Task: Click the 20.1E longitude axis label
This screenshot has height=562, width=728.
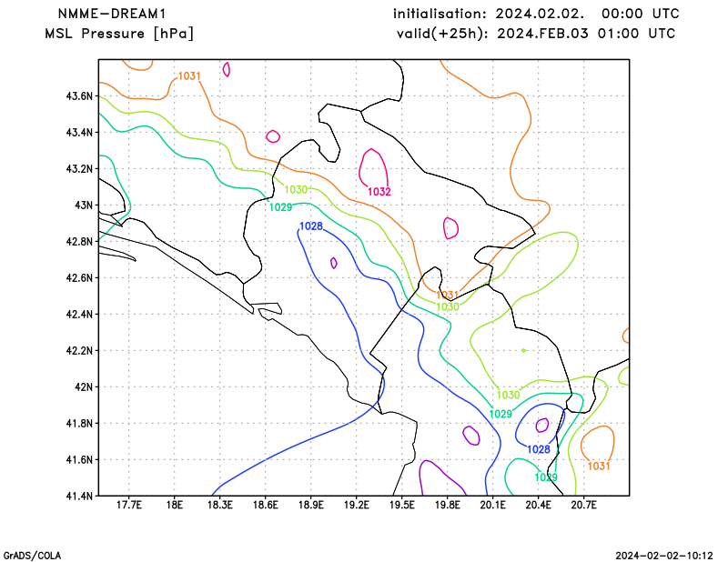Action: [x=492, y=505]
